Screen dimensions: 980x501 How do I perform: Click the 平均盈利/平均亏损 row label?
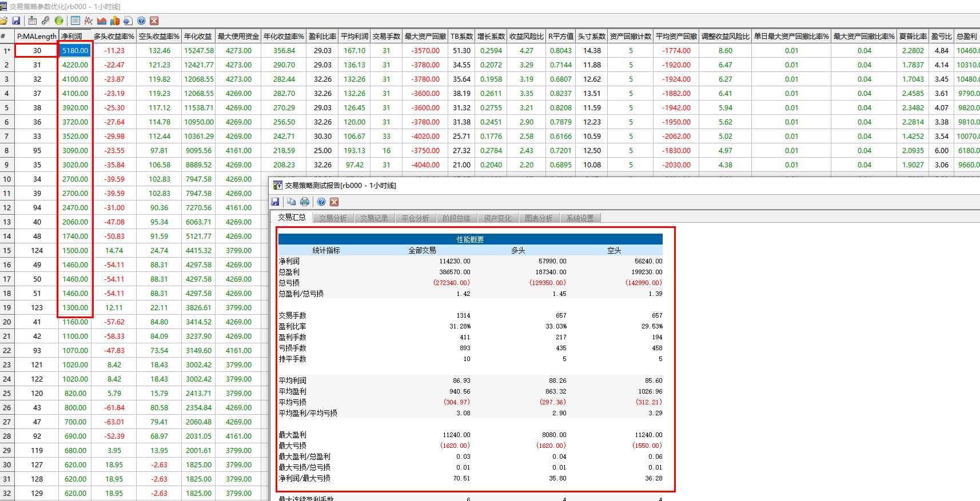(308, 413)
